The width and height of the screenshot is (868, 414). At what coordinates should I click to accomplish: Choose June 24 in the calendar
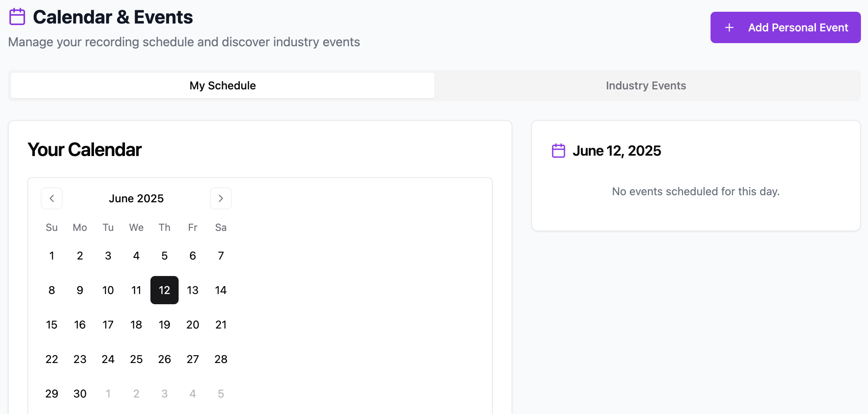coord(108,359)
